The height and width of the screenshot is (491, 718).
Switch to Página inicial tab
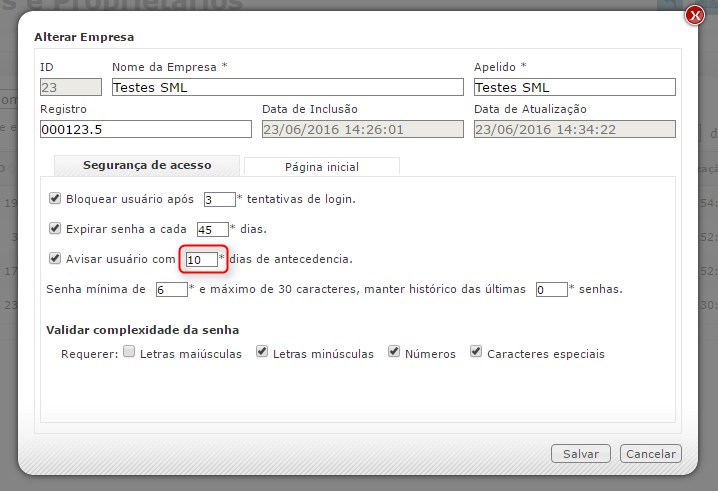click(321, 167)
